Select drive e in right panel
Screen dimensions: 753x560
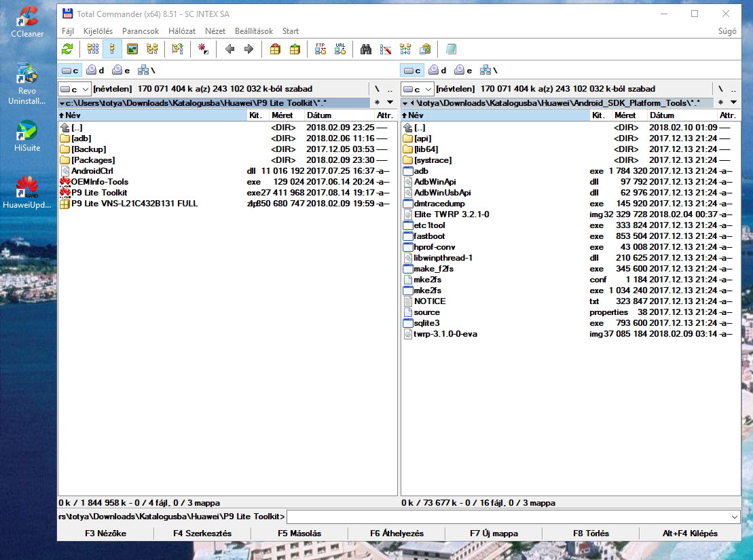[x=464, y=71]
